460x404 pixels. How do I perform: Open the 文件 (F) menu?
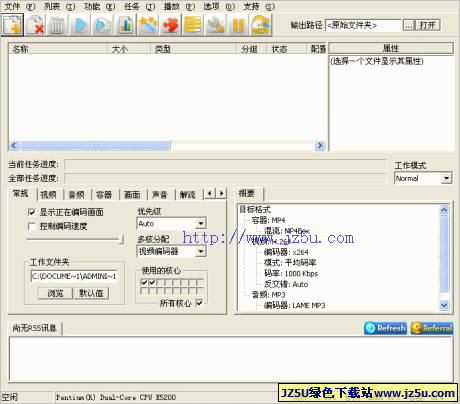point(20,6)
